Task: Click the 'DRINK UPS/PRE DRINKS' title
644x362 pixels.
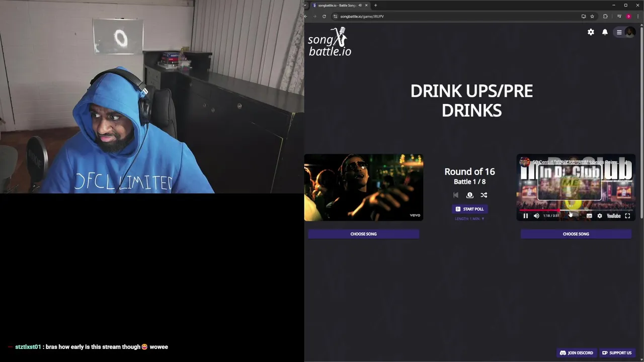Action: [471, 101]
